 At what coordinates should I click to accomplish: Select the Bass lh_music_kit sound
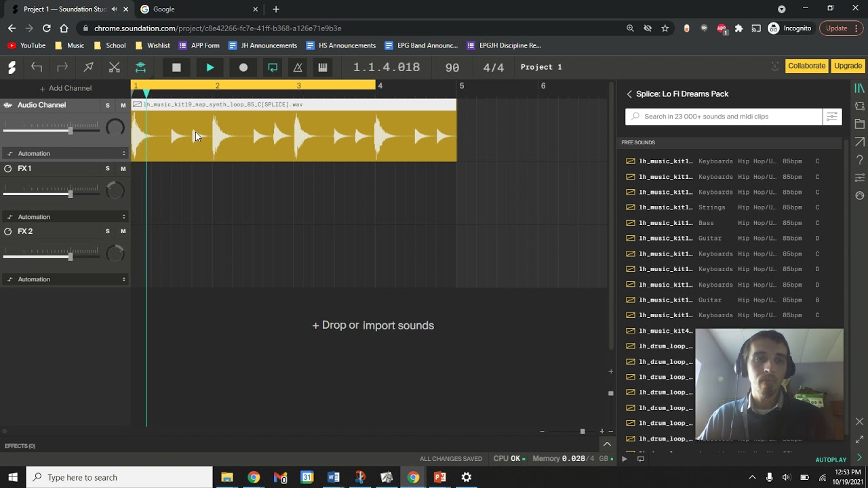point(731,223)
